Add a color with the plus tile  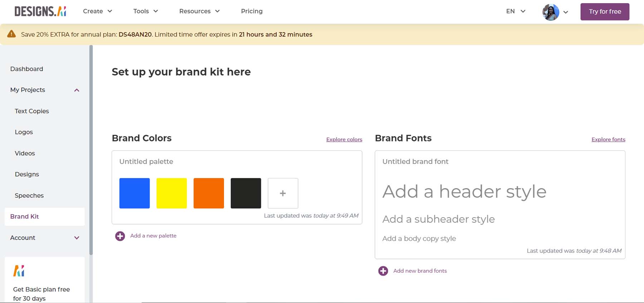(283, 193)
